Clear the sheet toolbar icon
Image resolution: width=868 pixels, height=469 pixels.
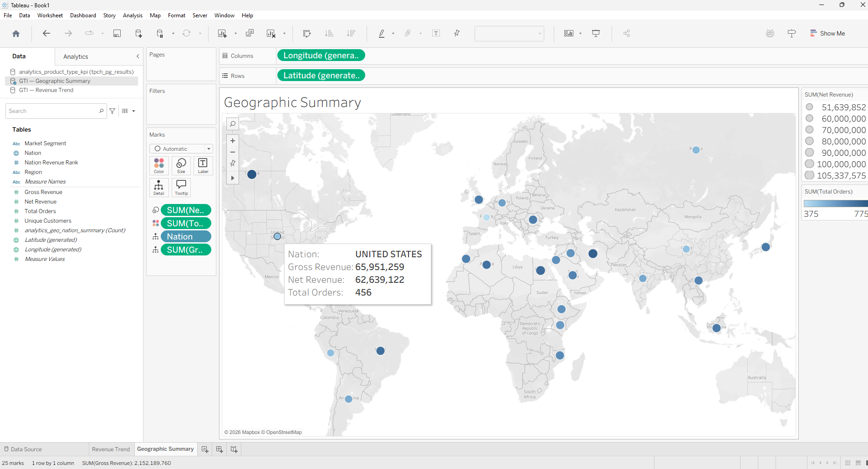coord(271,33)
